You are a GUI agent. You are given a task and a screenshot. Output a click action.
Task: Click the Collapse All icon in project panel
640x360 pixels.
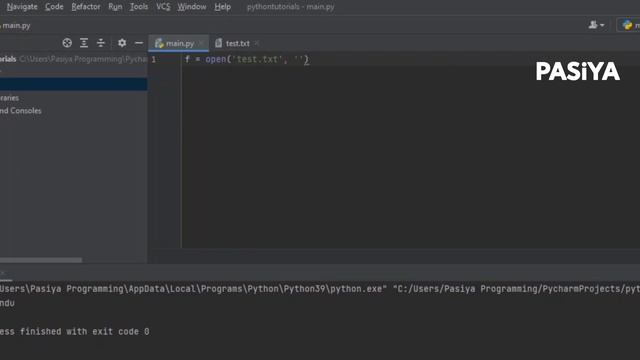(100, 43)
